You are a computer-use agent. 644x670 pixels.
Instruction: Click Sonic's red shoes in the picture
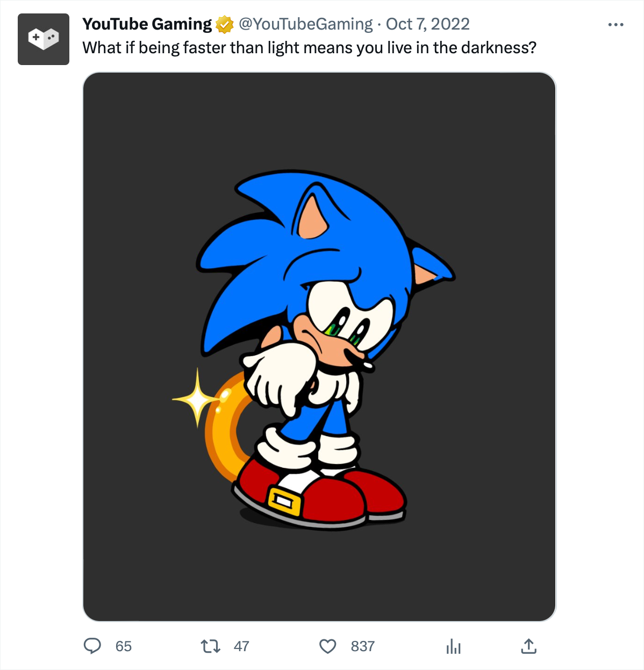(x=320, y=495)
